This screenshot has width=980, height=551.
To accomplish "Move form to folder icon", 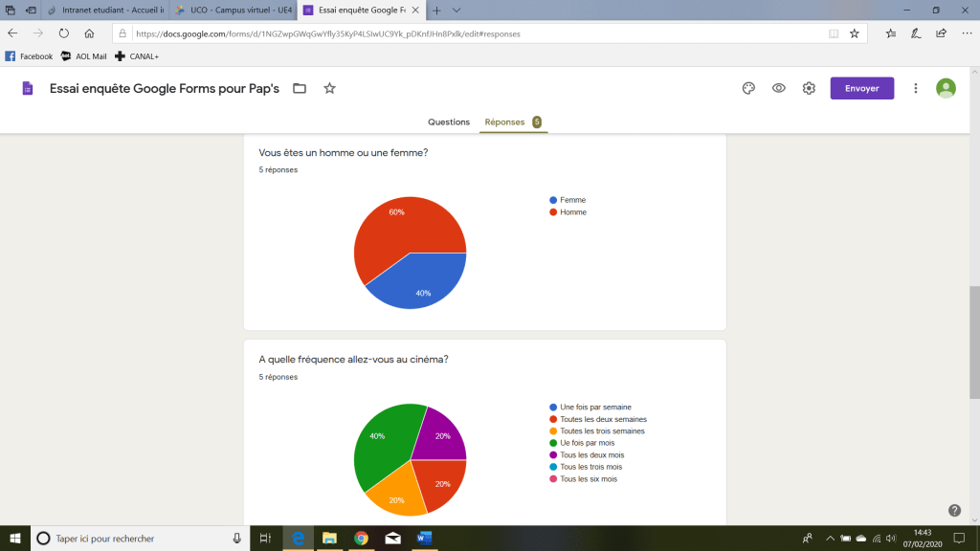I will (300, 88).
